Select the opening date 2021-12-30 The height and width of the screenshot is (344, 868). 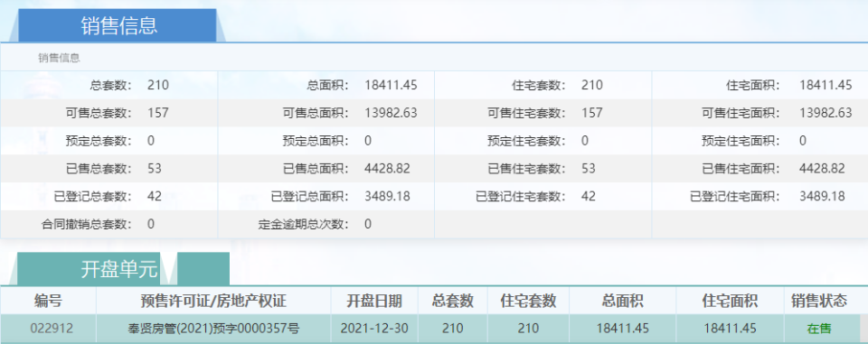click(374, 329)
